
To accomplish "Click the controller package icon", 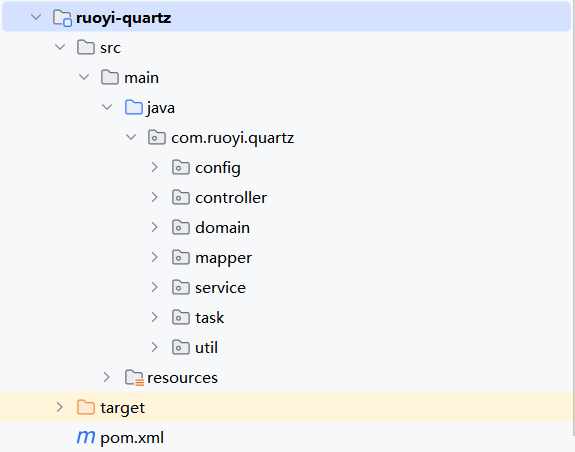I will tap(181, 198).
